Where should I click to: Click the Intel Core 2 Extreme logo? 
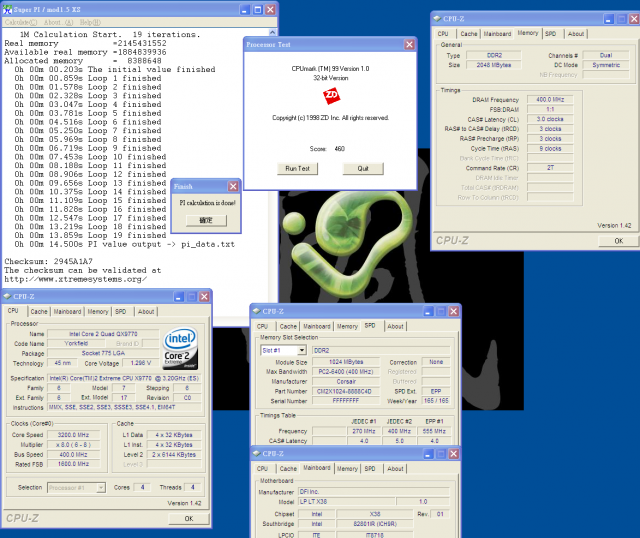pyautogui.click(x=180, y=348)
